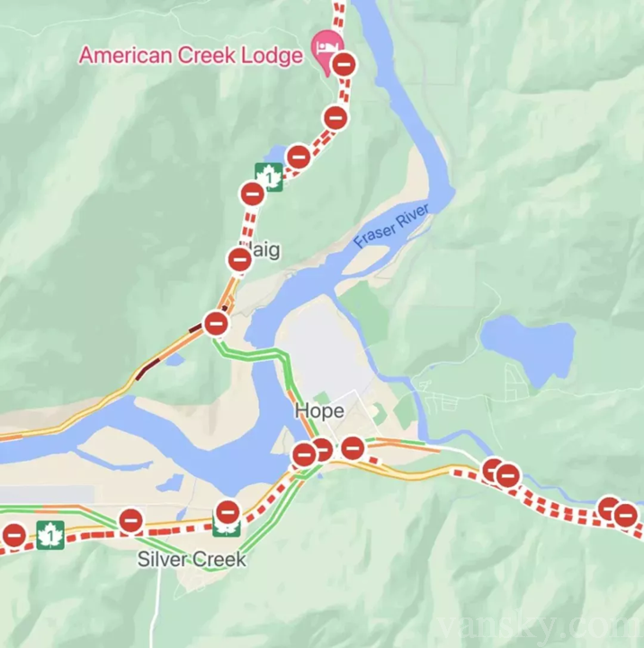Click the closure icon between the lodge and the Highway 1 shield

pyautogui.click(x=335, y=118)
